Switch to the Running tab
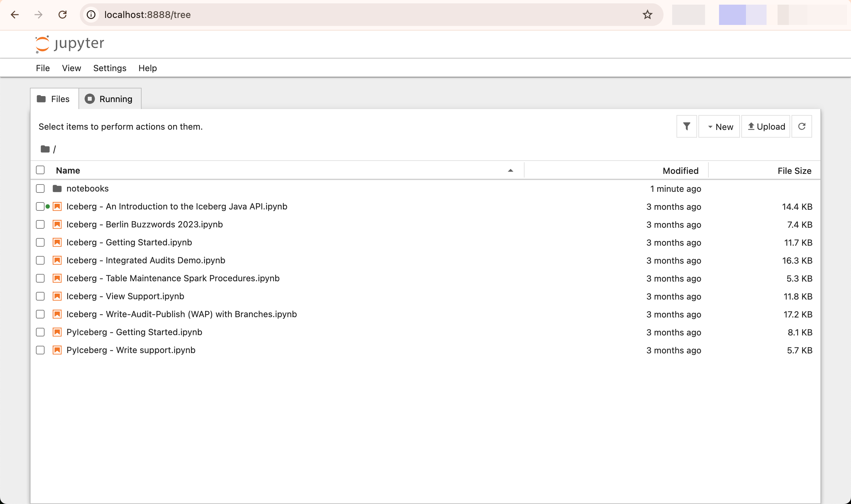The width and height of the screenshot is (851, 504). click(110, 99)
